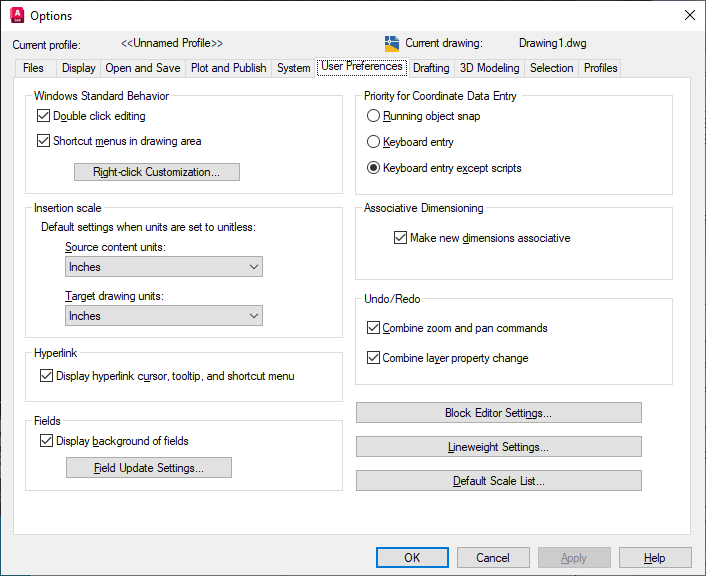Close the Options dialog window
The image size is (706, 576).
(x=689, y=15)
